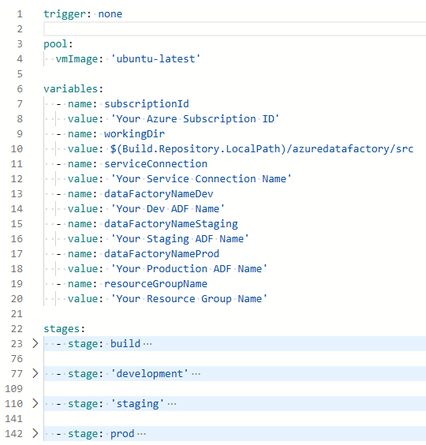Click line number 76 in gutter
The width and height of the screenshot is (426, 445).
17,359
